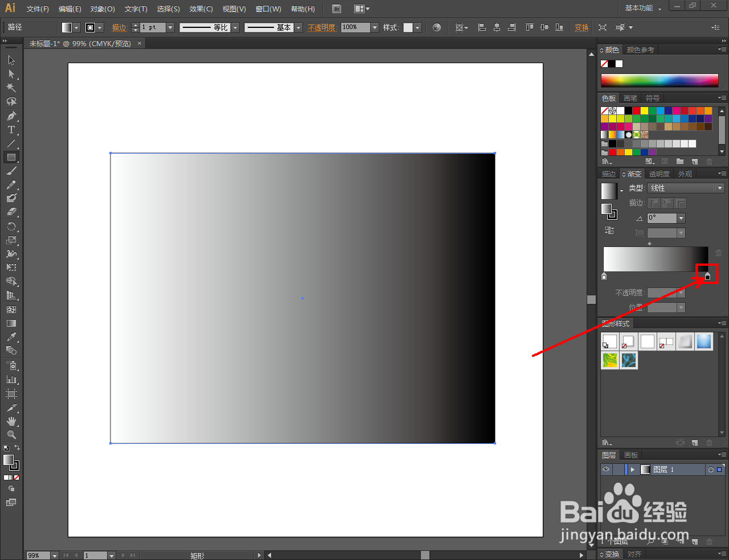The image size is (729, 560).
Task: Switch to 透明度 panel tab
Action: (659, 174)
